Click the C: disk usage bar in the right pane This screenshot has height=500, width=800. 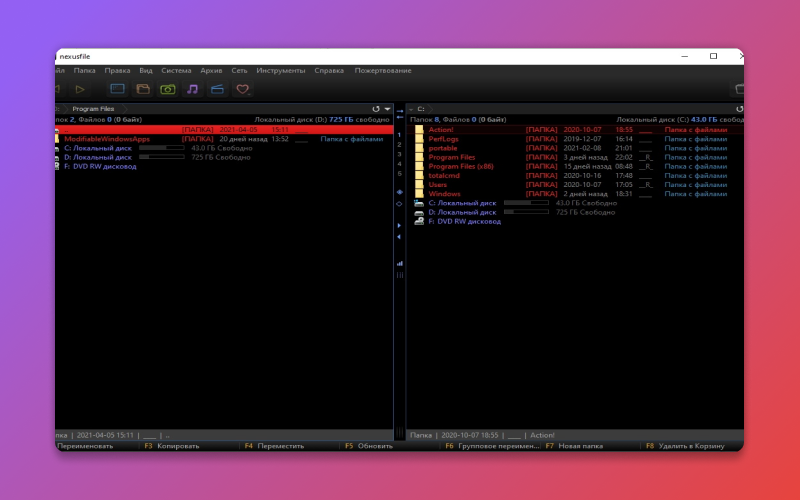[526, 203]
